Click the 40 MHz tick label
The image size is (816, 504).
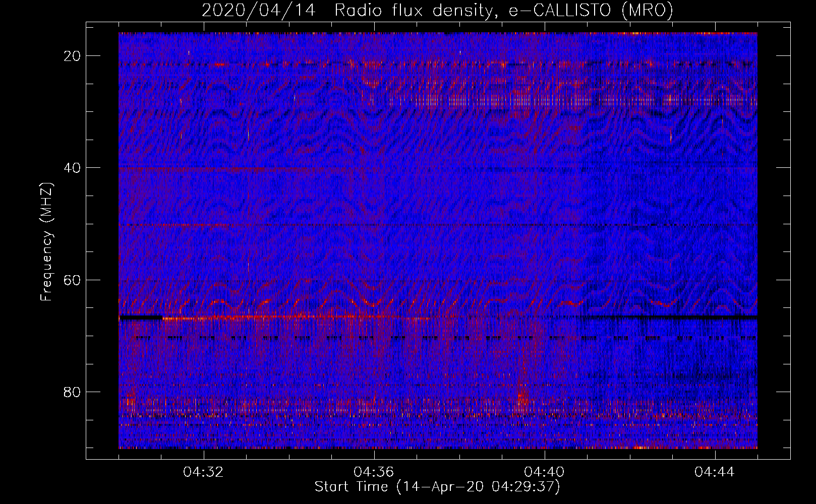click(73, 168)
